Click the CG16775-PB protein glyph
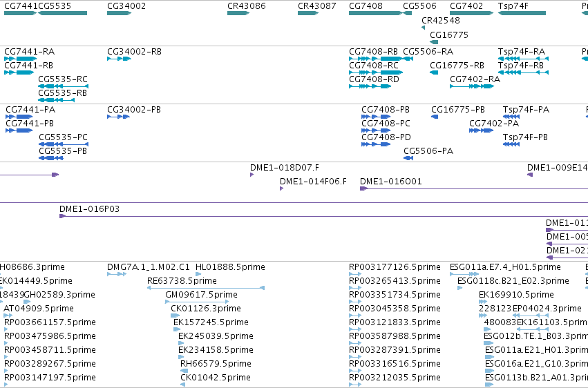Image resolution: width=588 pixels, height=388 pixels. click(435, 117)
